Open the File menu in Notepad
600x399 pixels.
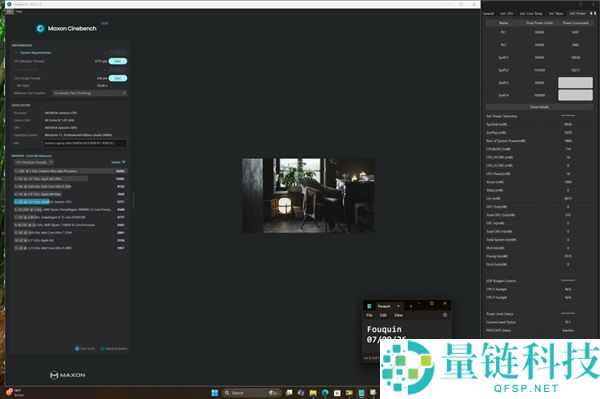[369, 315]
